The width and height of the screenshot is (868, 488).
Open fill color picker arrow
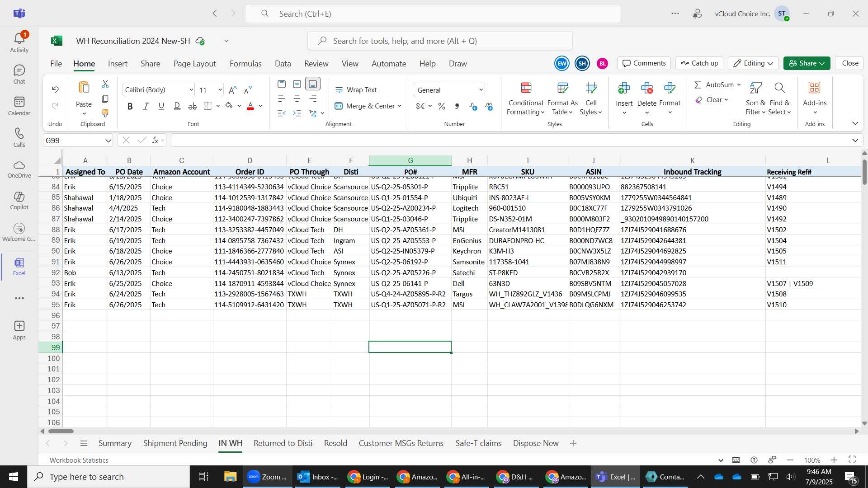[x=239, y=106]
